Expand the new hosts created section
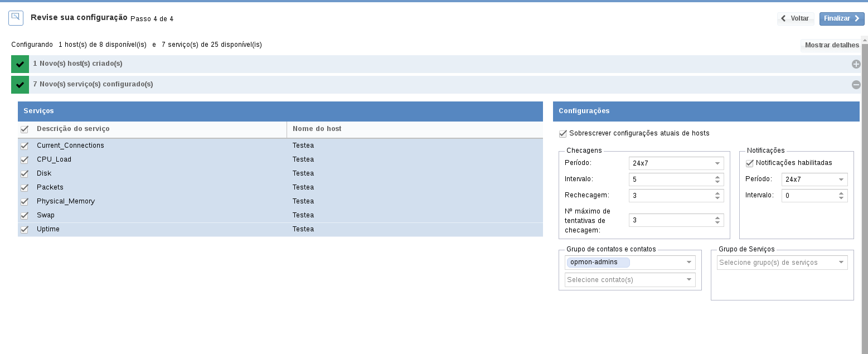868x354 pixels. pyautogui.click(x=856, y=64)
